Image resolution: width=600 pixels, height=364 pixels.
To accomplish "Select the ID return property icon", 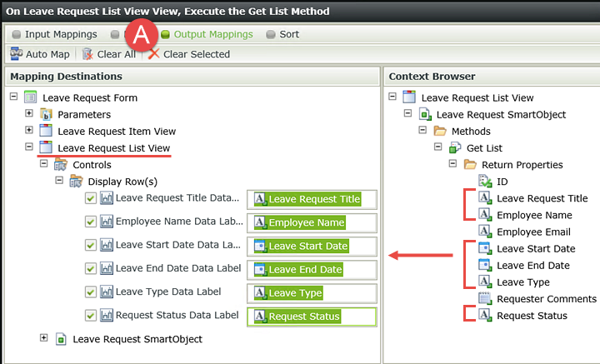I will point(485,181).
